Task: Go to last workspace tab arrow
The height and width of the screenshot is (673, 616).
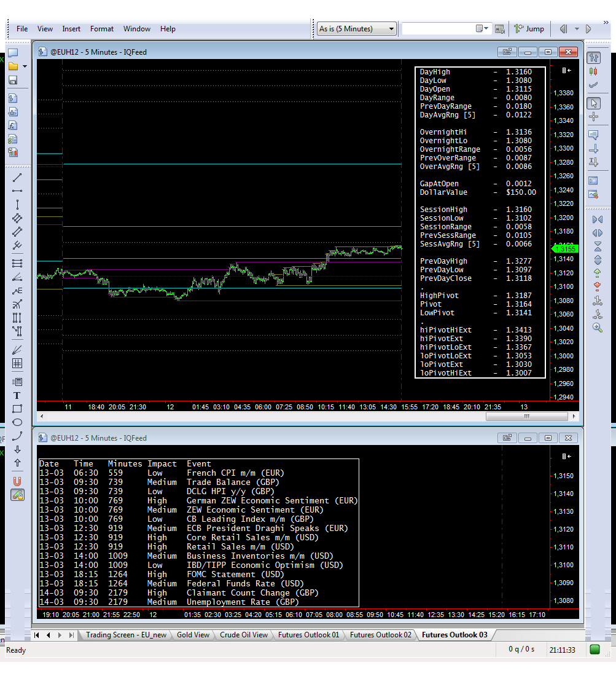Action: point(71,635)
